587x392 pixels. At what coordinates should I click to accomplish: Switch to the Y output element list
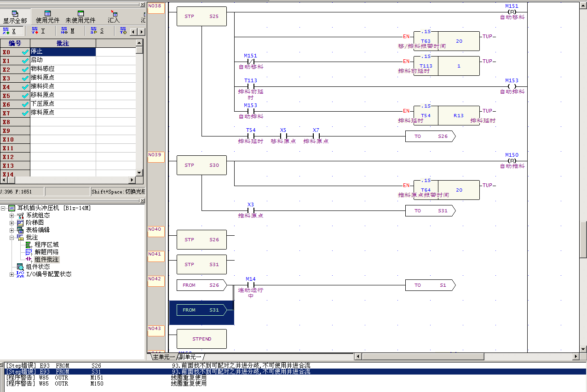[x=38, y=31]
